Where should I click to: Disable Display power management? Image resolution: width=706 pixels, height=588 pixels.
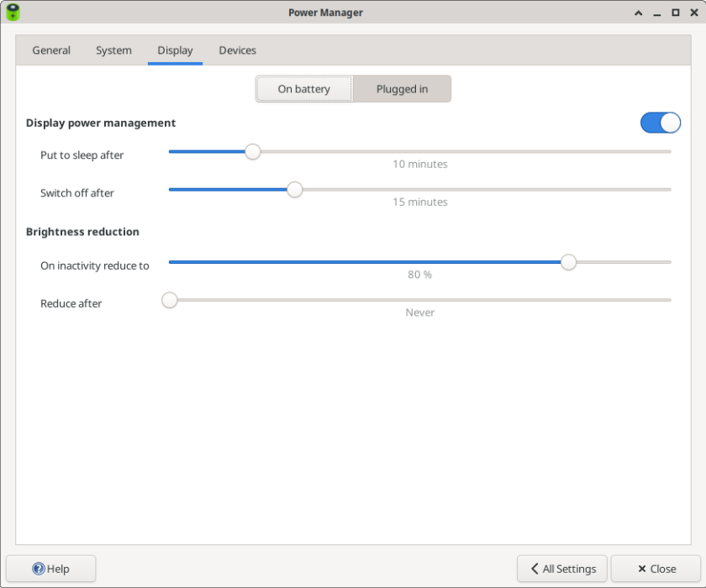661,123
